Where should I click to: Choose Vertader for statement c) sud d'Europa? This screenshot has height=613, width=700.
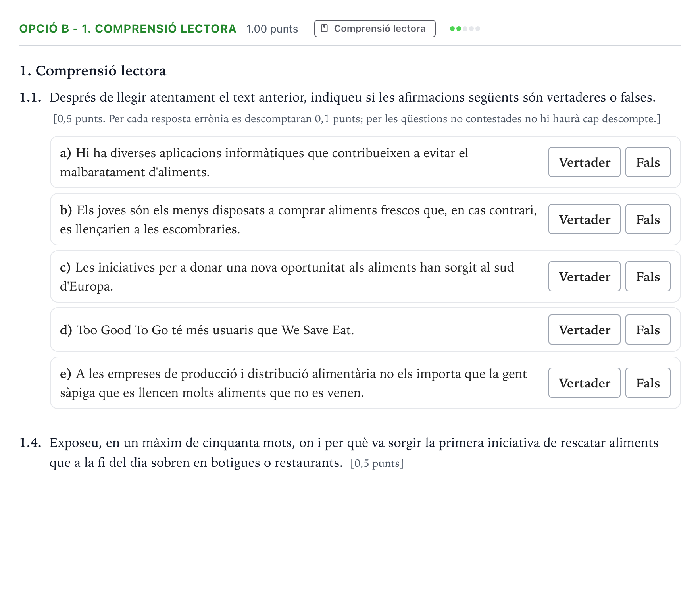pos(584,276)
